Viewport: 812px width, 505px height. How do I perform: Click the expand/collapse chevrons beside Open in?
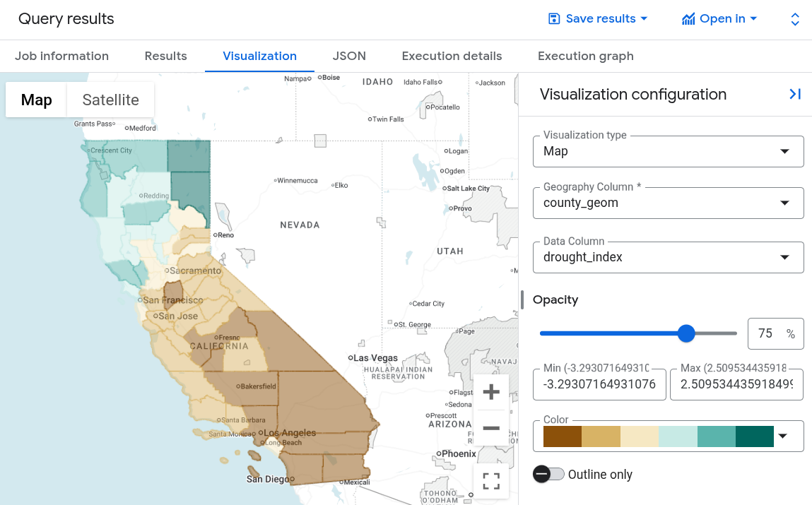pos(794,19)
